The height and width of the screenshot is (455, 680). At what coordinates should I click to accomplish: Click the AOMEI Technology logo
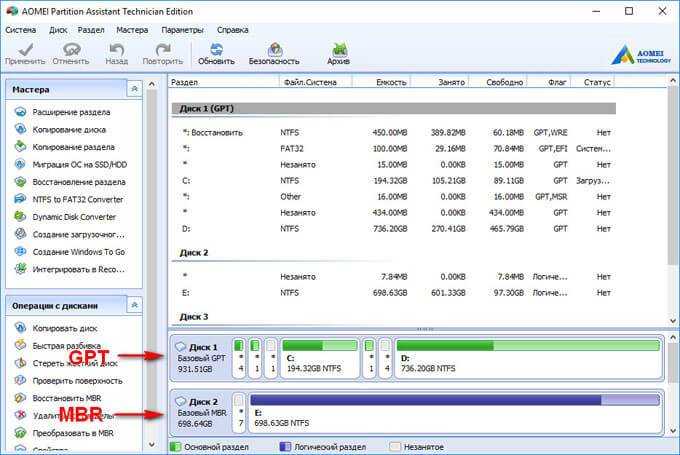pyautogui.click(x=641, y=56)
